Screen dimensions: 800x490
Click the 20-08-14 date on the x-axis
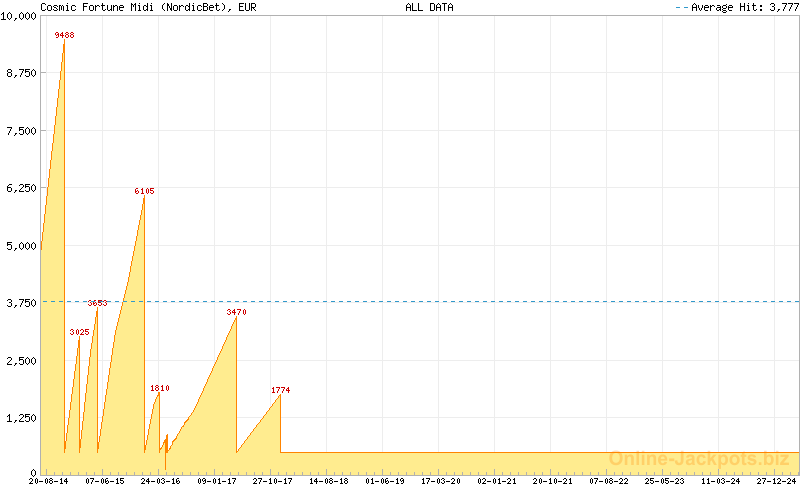(x=49, y=481)
